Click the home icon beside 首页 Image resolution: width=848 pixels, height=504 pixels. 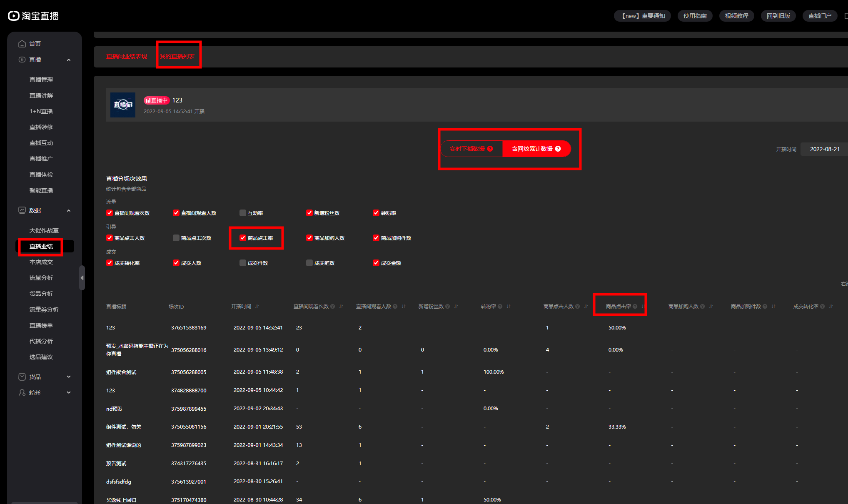(x=22, y=44)
